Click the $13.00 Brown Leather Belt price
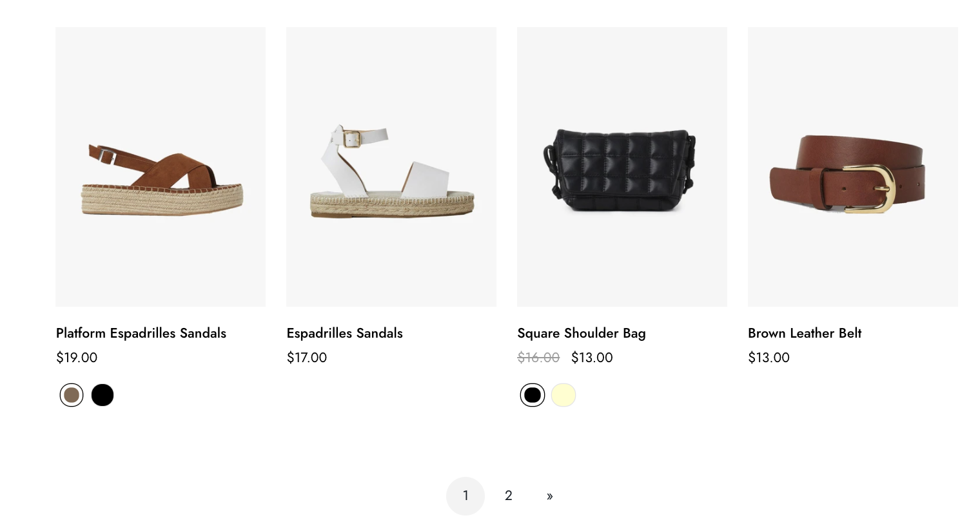This screenshot has width=980, height=531. [769, 358]
